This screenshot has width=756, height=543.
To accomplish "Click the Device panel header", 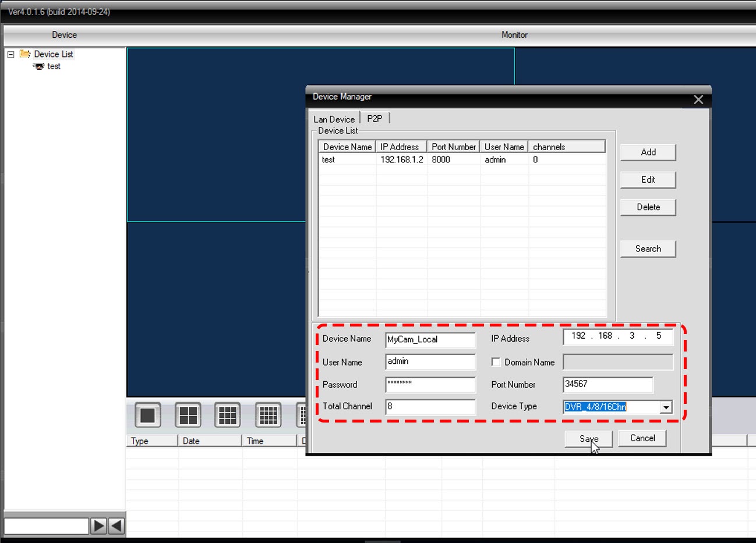I will (64, 34).
